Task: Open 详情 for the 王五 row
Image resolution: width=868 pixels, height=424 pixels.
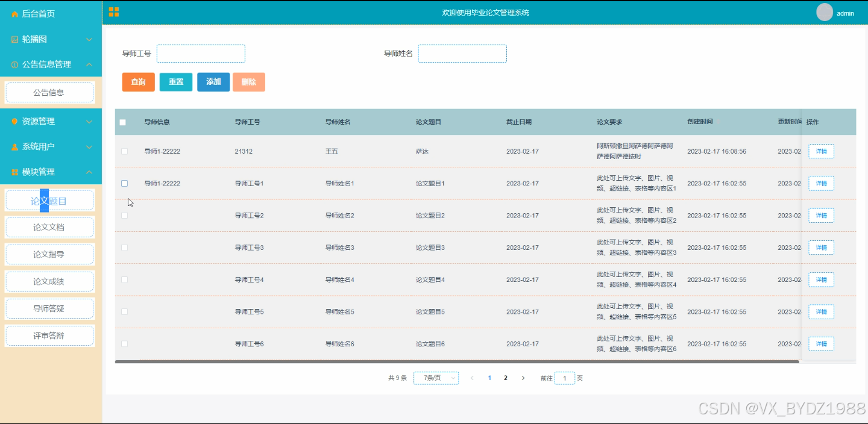Action: click(821, 151)
